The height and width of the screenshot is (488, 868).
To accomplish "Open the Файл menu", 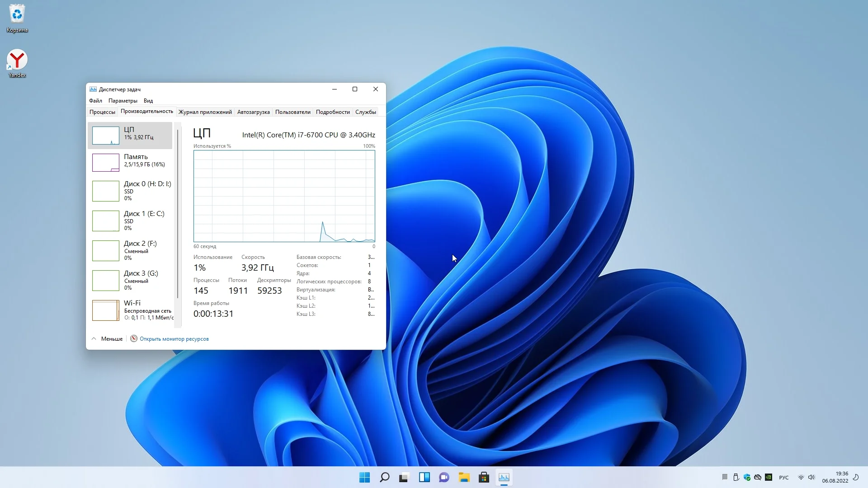I will 95,101.
